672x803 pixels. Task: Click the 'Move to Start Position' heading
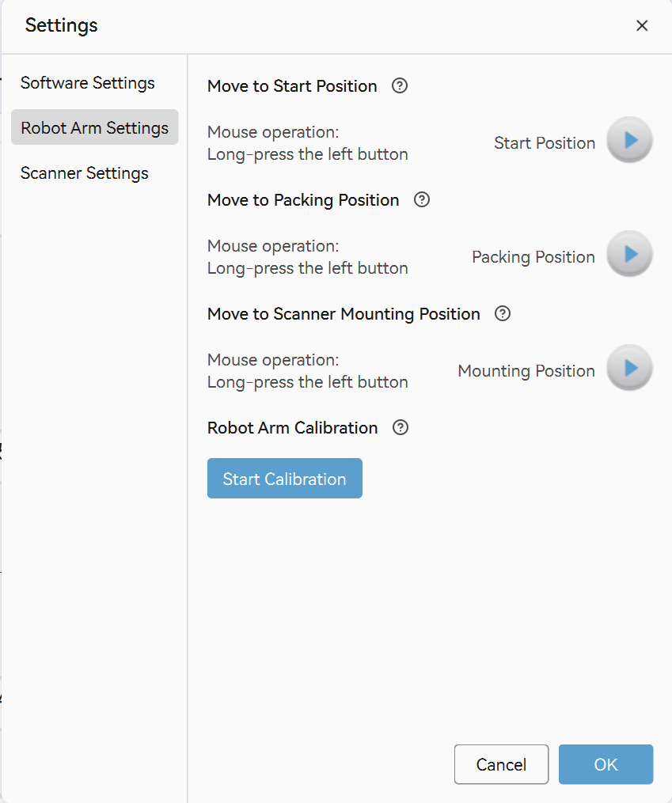[x=292, y=86]
